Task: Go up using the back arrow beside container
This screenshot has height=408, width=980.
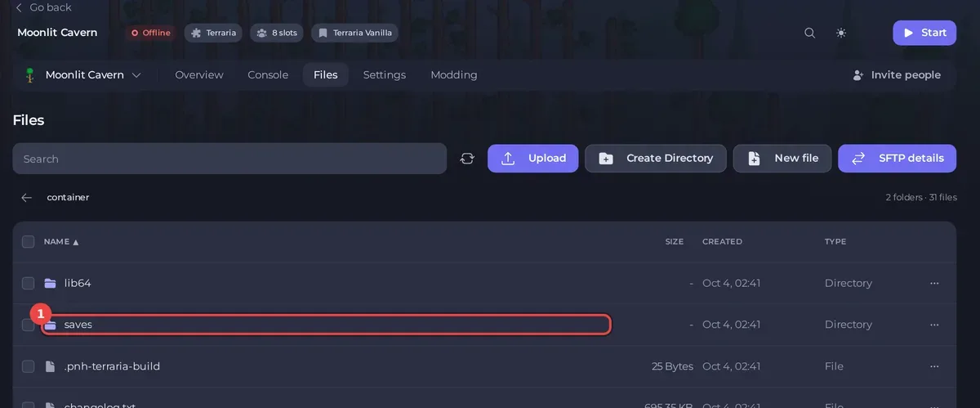Action: (27, 197)
